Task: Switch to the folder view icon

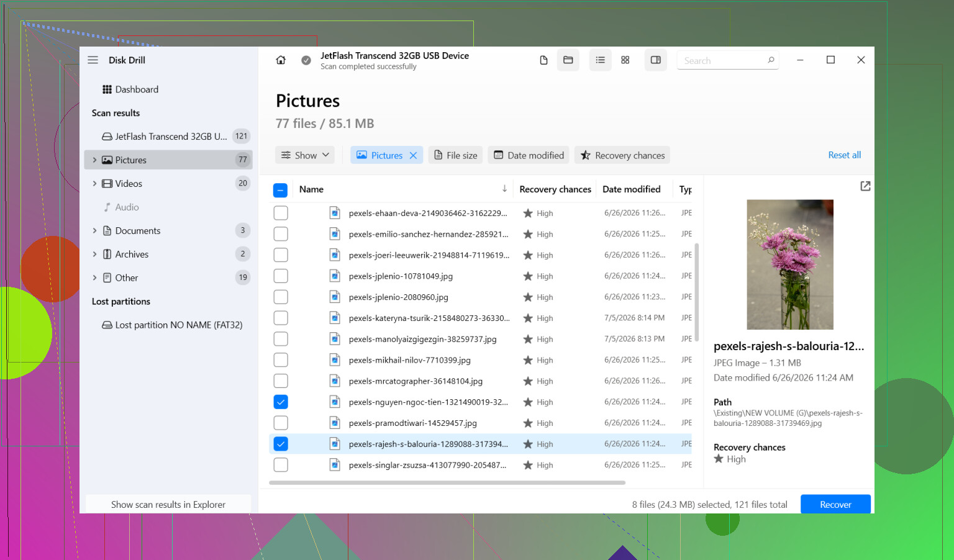Action: 568,60
